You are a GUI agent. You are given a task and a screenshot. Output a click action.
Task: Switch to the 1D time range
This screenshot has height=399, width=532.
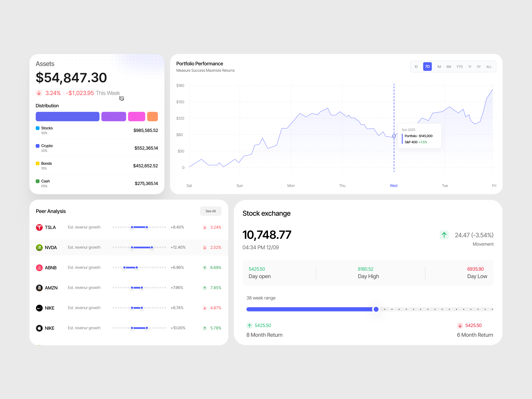coord(416,67)
